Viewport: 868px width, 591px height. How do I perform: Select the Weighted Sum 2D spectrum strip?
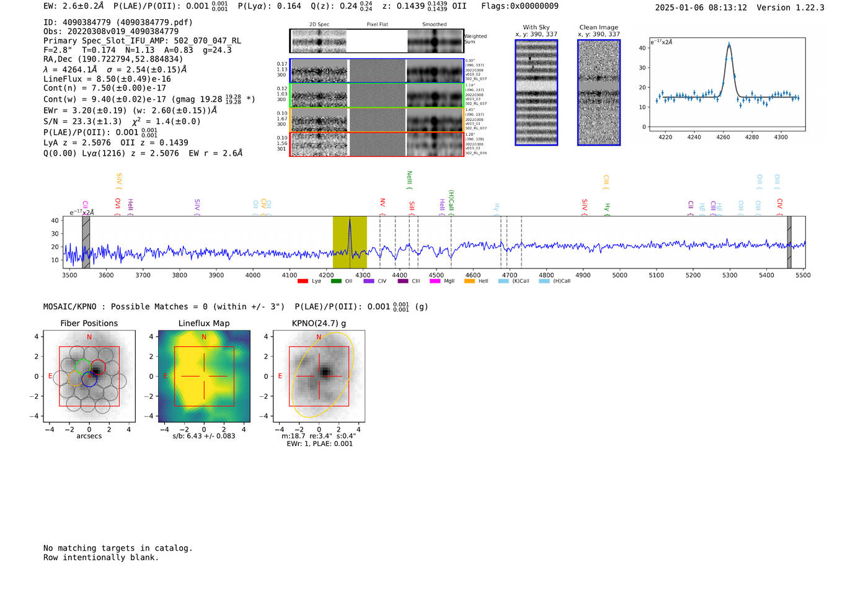[377, 41]
